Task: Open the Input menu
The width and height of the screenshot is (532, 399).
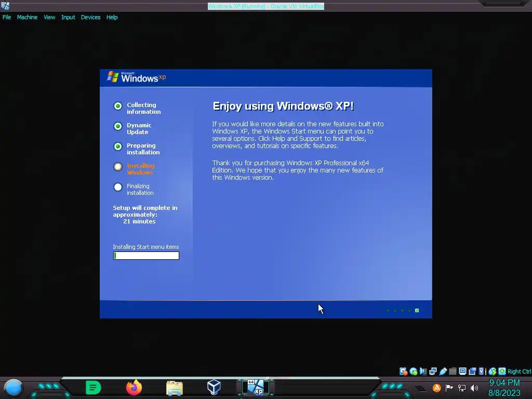Action: coord(68,17)
